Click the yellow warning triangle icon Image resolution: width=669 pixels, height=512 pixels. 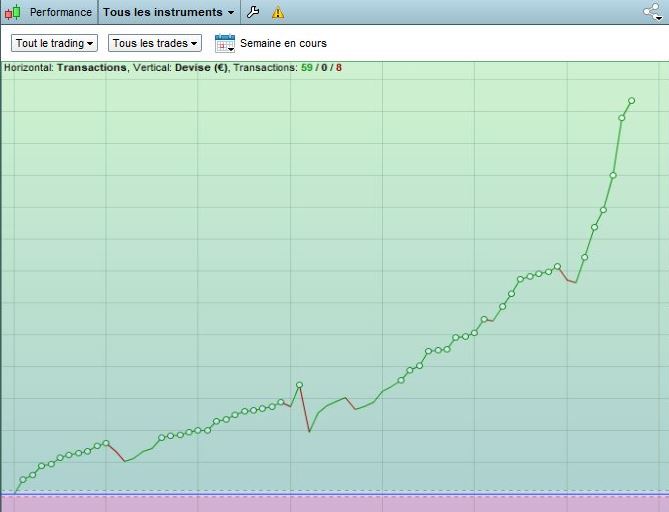[x=278, y=13]
